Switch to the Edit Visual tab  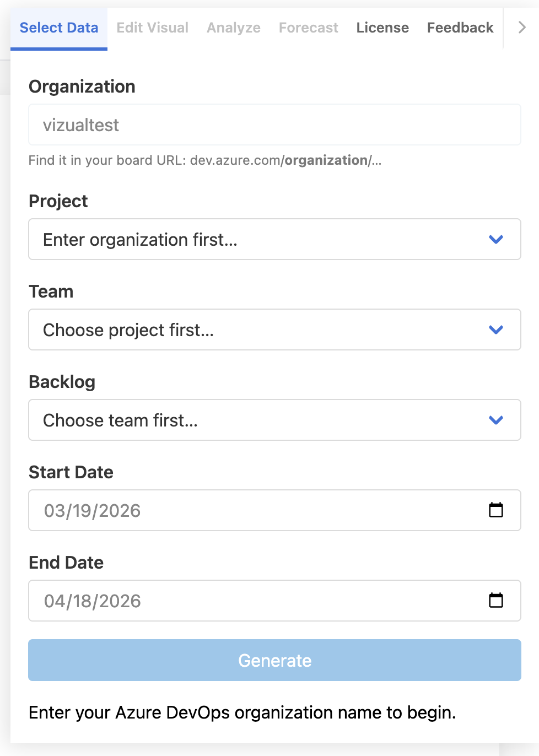point(152,27)
